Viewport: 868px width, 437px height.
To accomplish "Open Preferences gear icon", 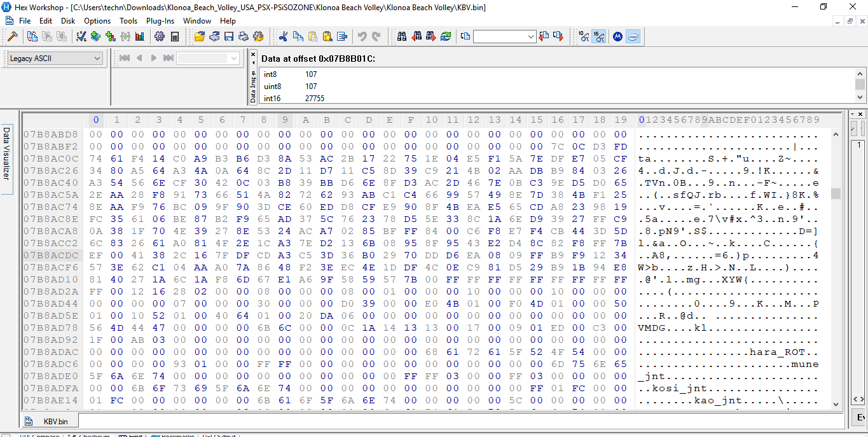I will pyautogui.click(x=160, y=36).
